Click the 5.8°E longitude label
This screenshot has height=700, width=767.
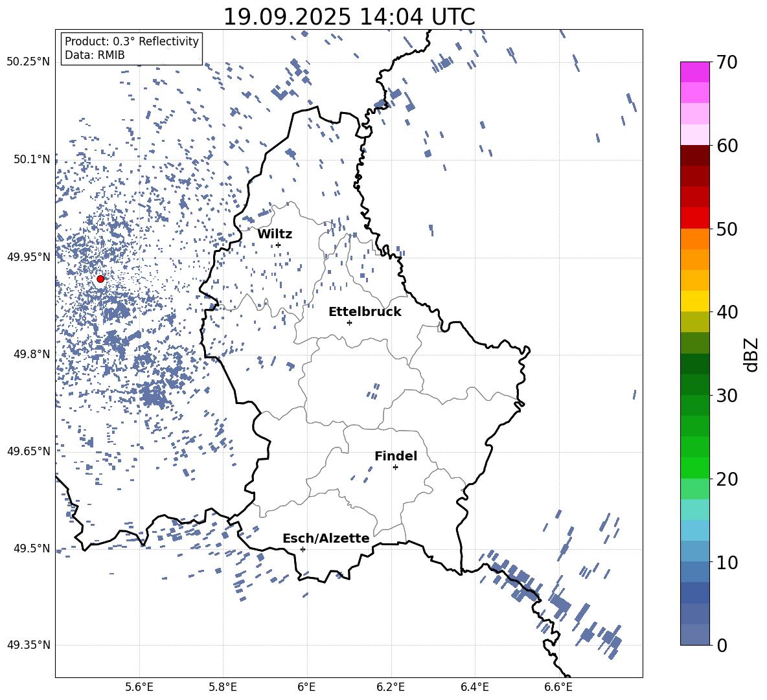223,688
